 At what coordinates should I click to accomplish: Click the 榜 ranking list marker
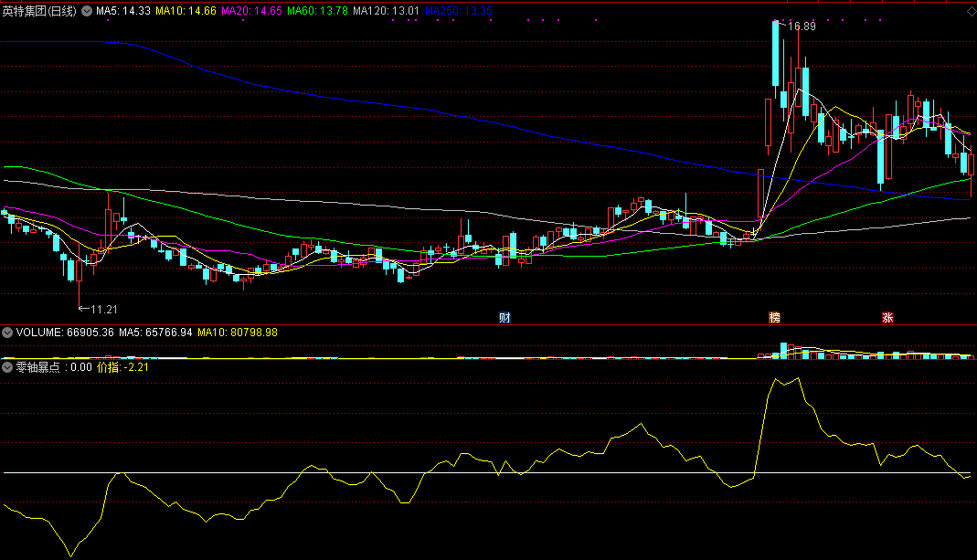(x=774, y=317)
